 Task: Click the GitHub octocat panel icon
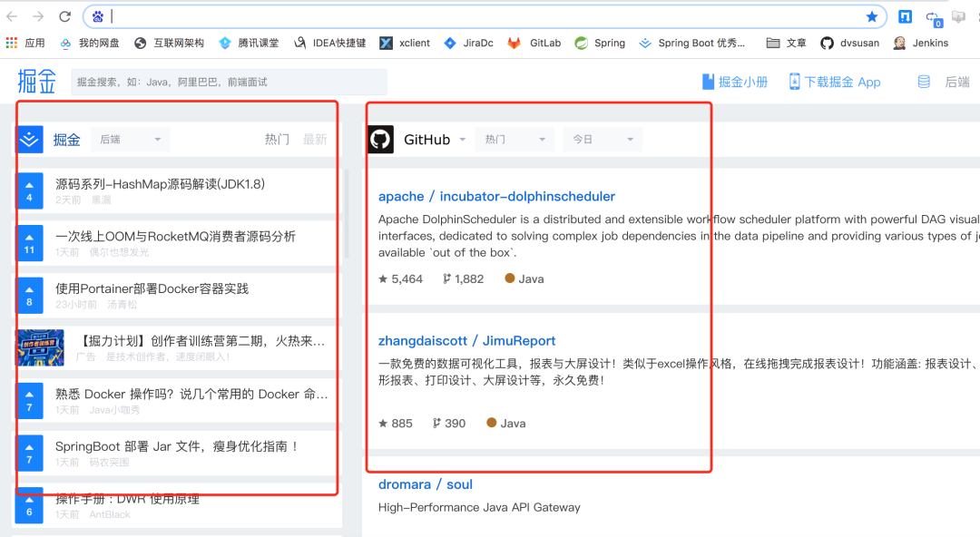click(x=380, y=140)
